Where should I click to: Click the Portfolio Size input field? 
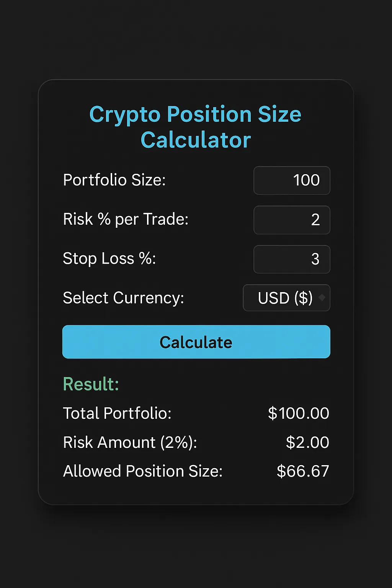click(292, 180)
